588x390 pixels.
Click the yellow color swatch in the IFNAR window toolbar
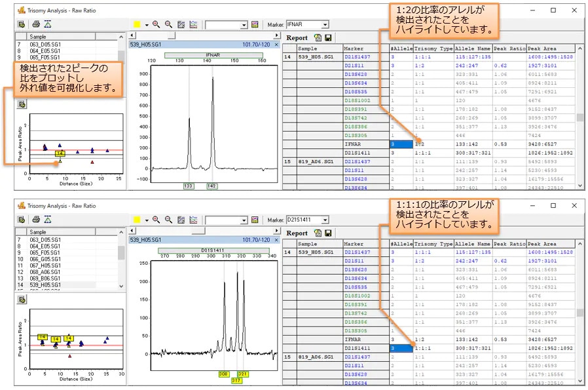tap(137, 24)
